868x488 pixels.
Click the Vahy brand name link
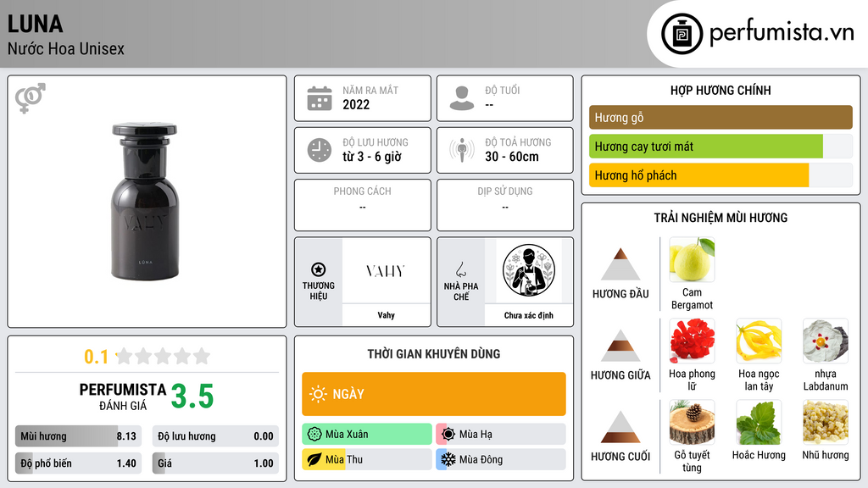[386, 315]
